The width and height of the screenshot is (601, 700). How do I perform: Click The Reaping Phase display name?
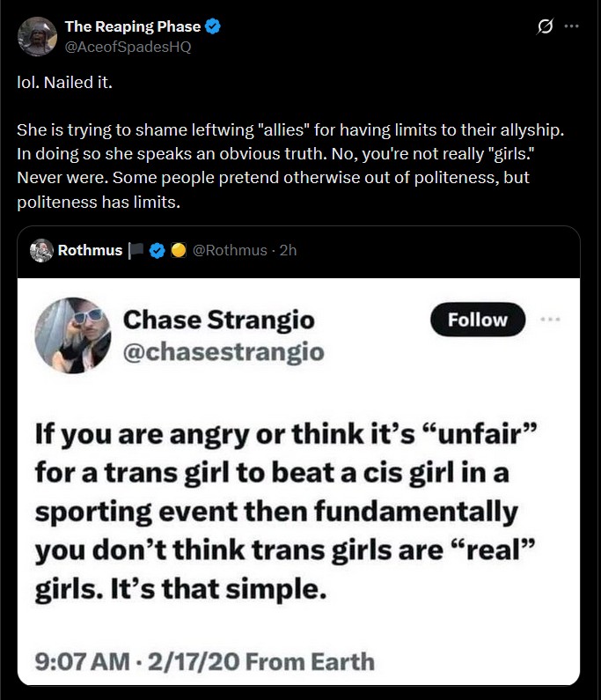[x=133, y=26]
